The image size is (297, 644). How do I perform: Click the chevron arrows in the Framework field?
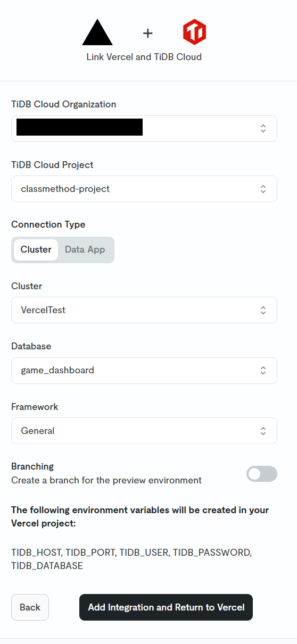point(263,431)
